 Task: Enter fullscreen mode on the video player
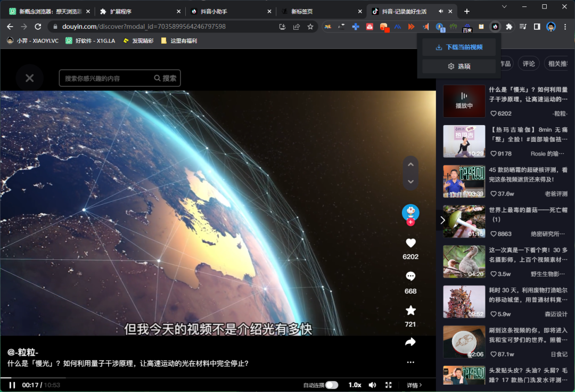click(x=389, y=385)
